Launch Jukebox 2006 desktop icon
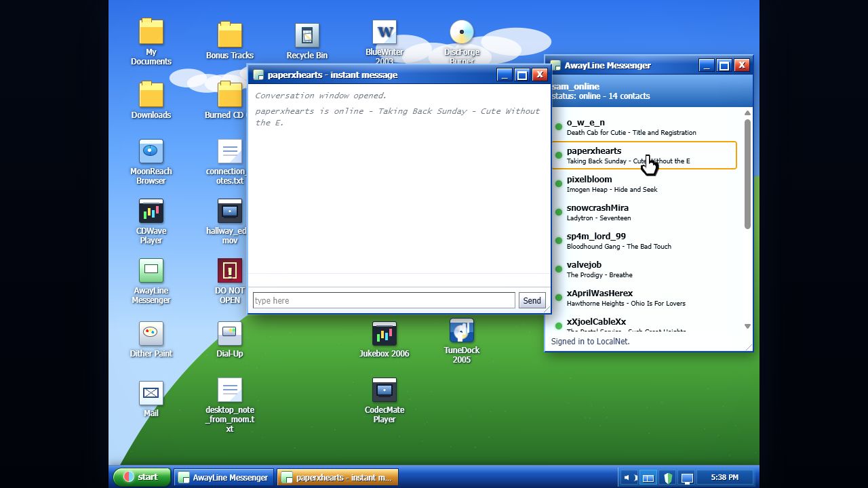Viewport: 868px width, 488px height. tap(384, 339)
